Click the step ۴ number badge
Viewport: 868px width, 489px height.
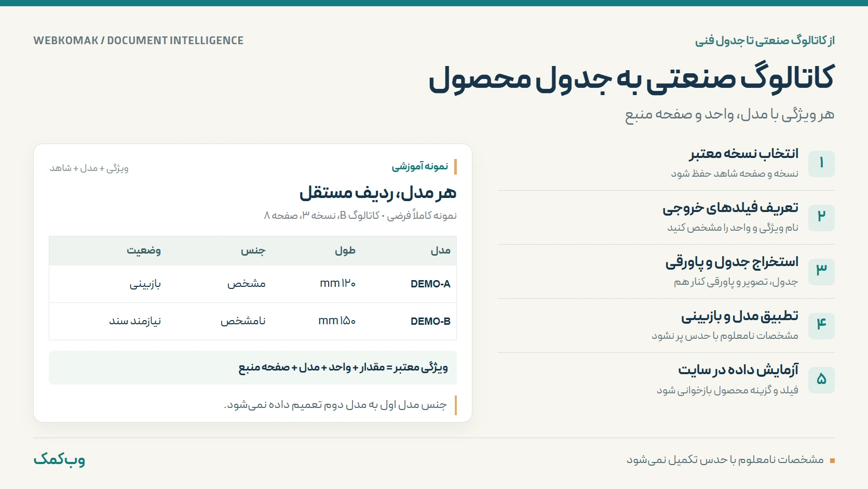[x=821, y=326]
